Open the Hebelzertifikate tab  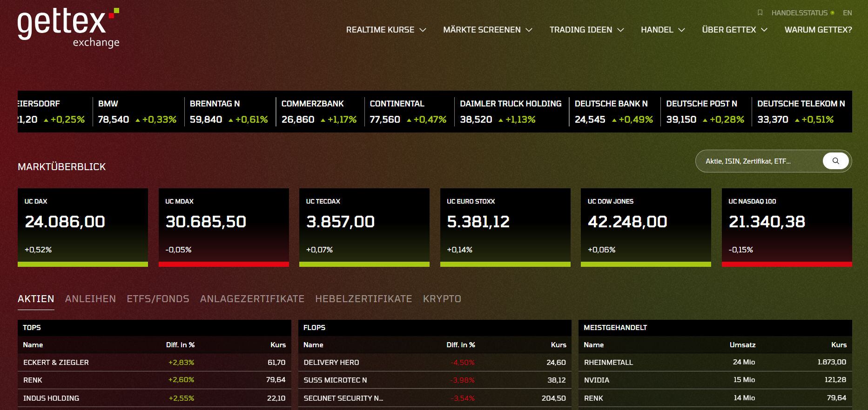coord(363,299)
